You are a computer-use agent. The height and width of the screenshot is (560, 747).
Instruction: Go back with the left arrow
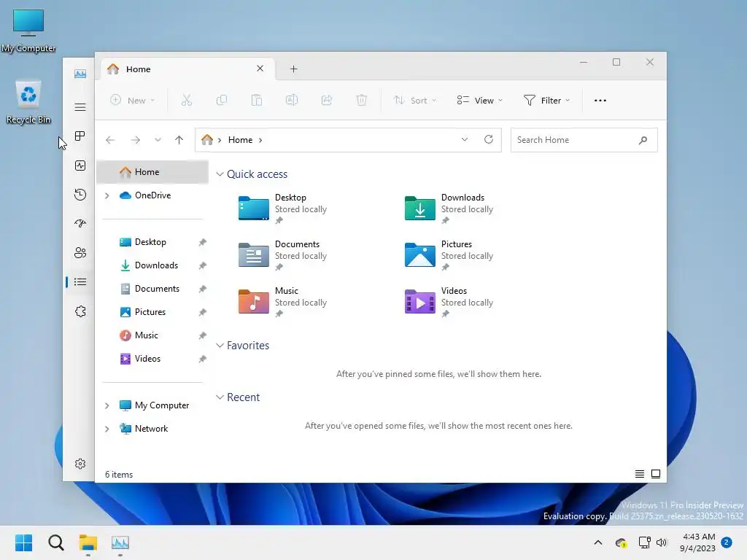(110, 140)
